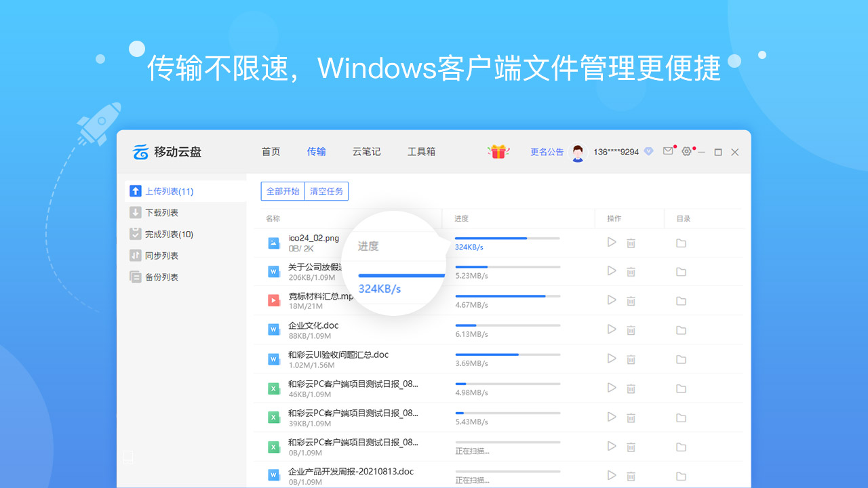The image size is (868, 488).
Task: Delete the 企业文化.doc upload task
Action: 631,330
